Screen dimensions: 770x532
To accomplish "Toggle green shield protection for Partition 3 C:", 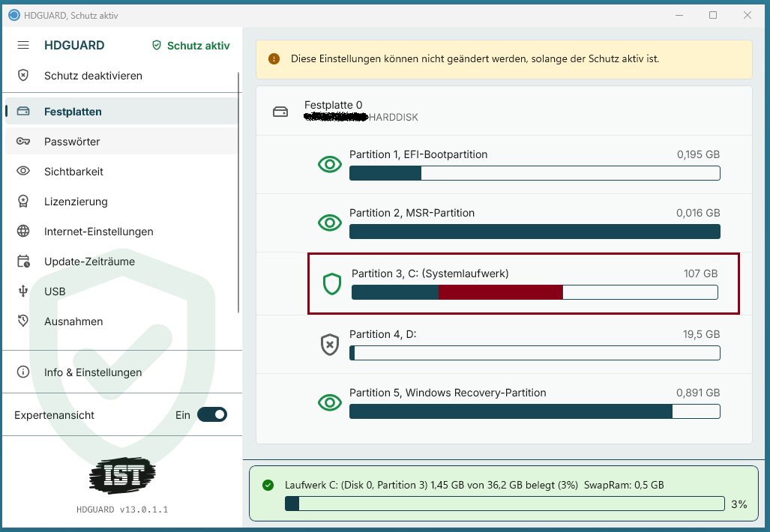I will coord(332,284).
